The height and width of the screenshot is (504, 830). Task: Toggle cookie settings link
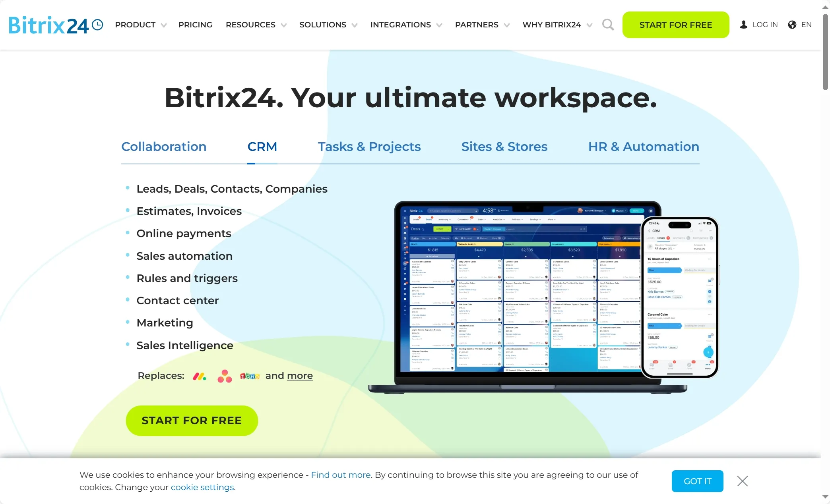pos(202,487)
